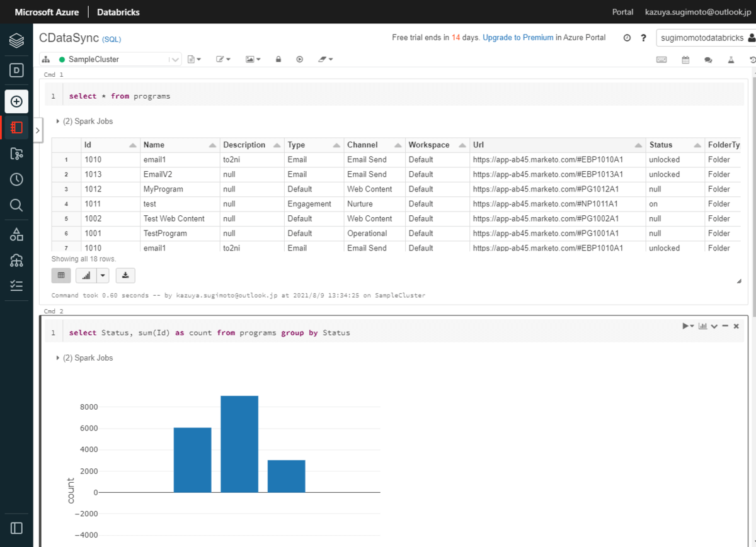
Task: Switch result view to table display
Action: 61,275
